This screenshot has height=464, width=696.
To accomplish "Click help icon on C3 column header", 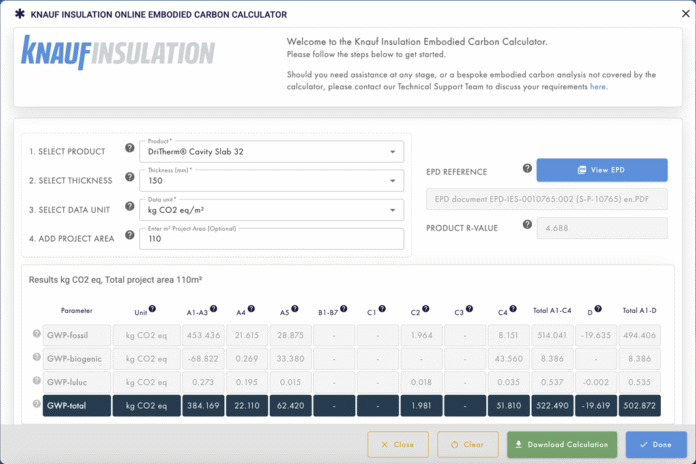I will (469, 309).
